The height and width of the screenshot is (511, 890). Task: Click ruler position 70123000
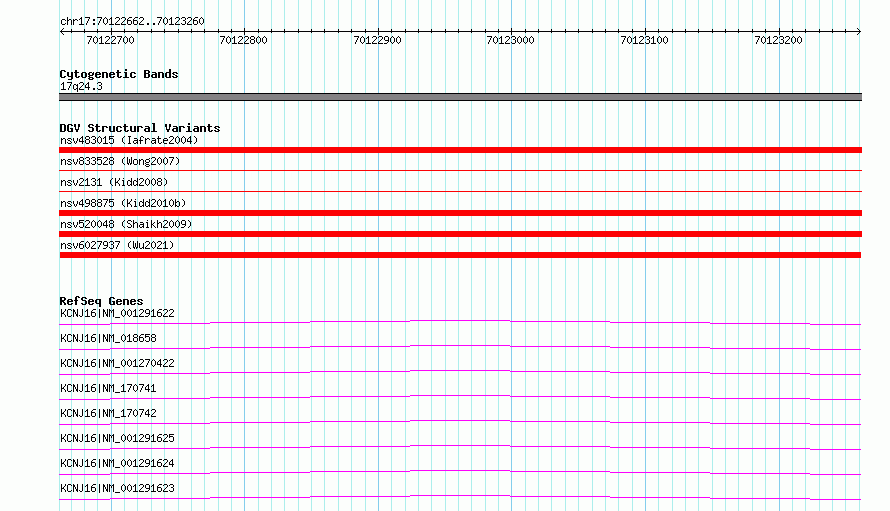pos(511,40)
